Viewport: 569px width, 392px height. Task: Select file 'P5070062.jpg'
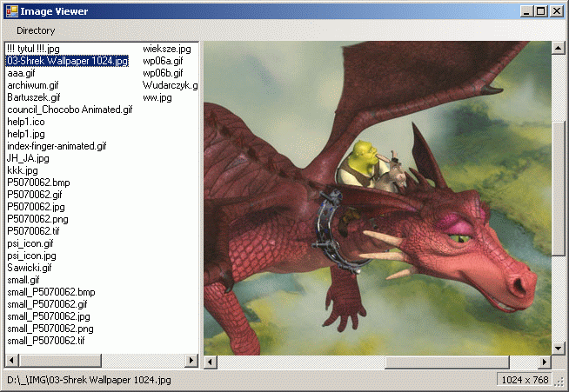tap(36, 207)
